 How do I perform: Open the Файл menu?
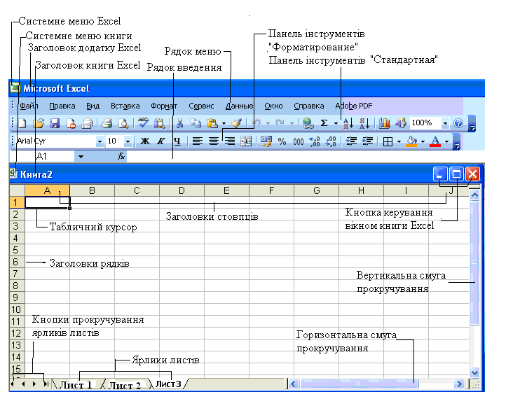click(x=29, y=106)
